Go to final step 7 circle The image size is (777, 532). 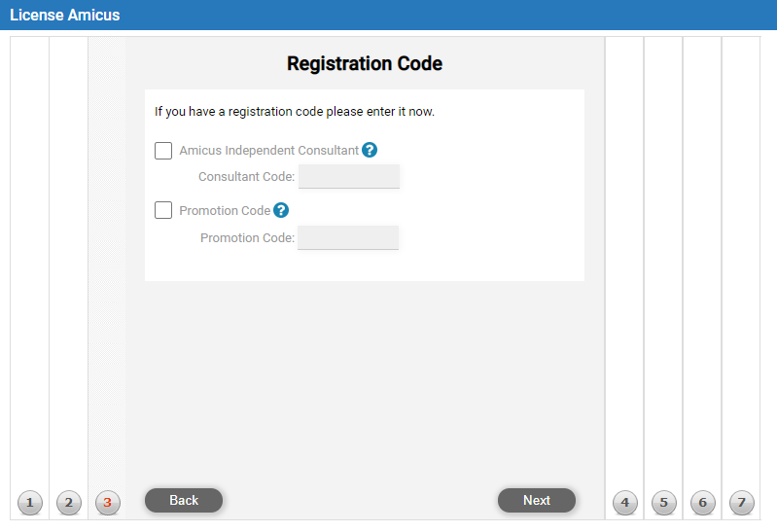point(742,502)
